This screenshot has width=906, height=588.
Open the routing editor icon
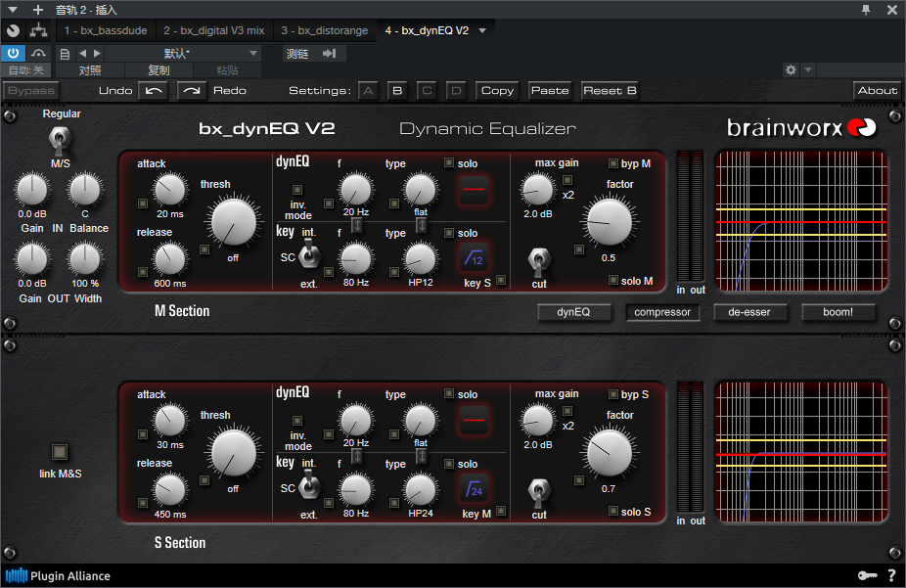point(39,30)
